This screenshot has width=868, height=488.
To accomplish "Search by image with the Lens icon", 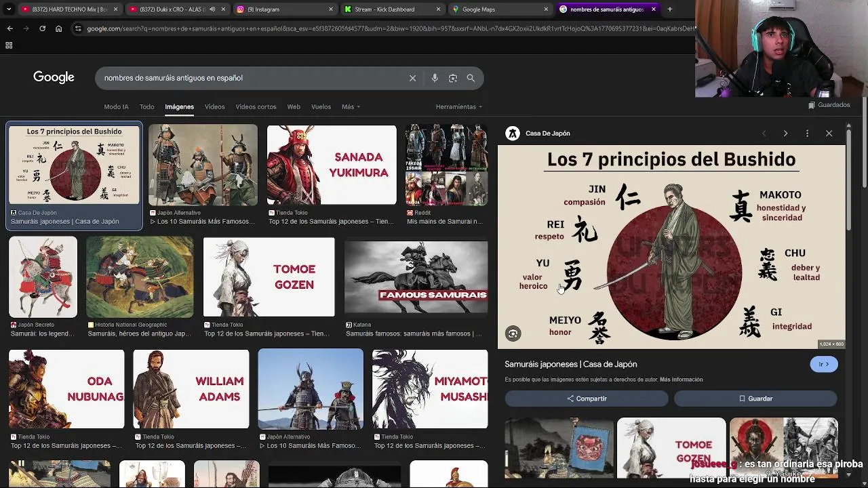I will (452, 78).
